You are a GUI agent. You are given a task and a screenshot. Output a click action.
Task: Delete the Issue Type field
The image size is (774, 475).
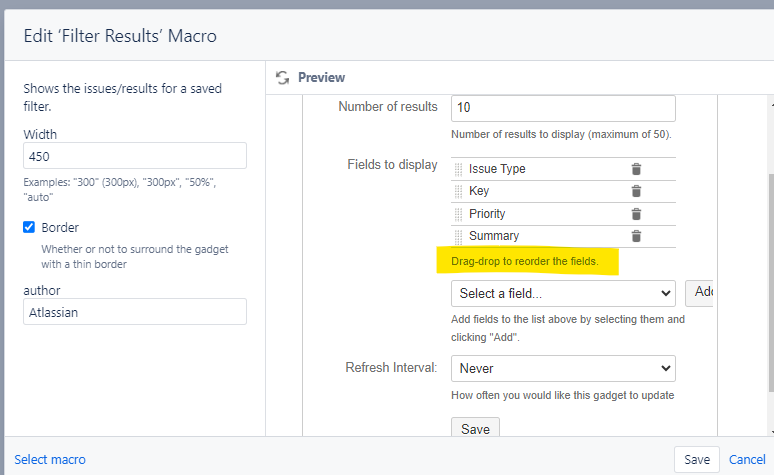[636, 169]
